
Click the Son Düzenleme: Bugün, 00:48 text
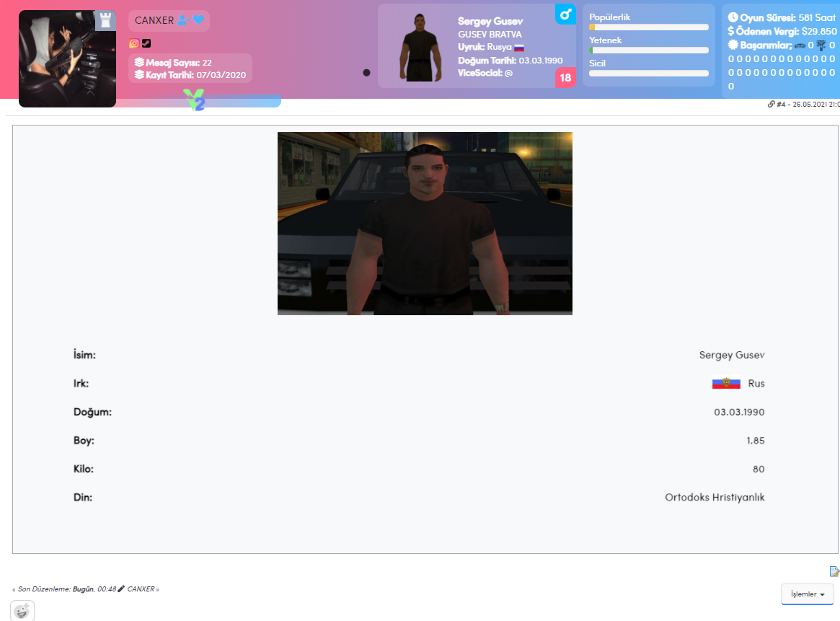pos(67,589)
